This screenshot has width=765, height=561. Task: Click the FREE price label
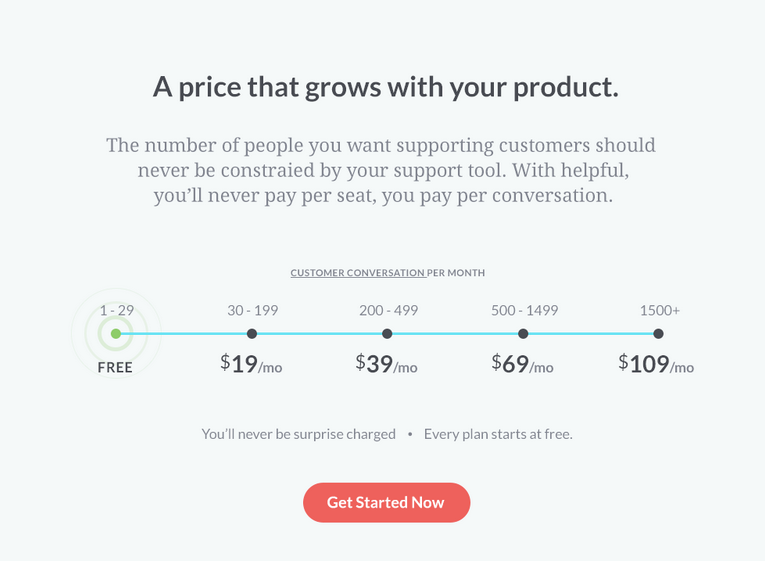pos(115,367)
